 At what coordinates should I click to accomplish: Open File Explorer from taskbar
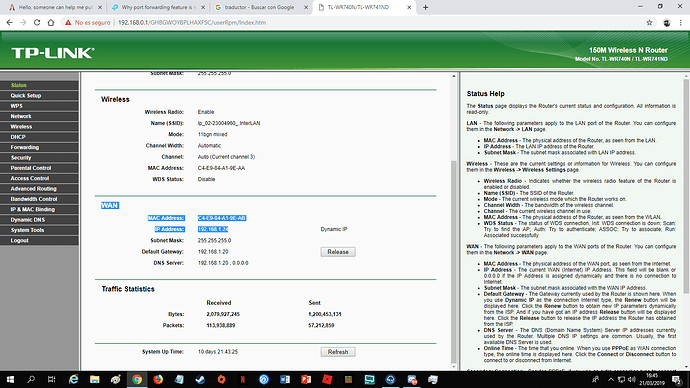click(x=95, y=379)
